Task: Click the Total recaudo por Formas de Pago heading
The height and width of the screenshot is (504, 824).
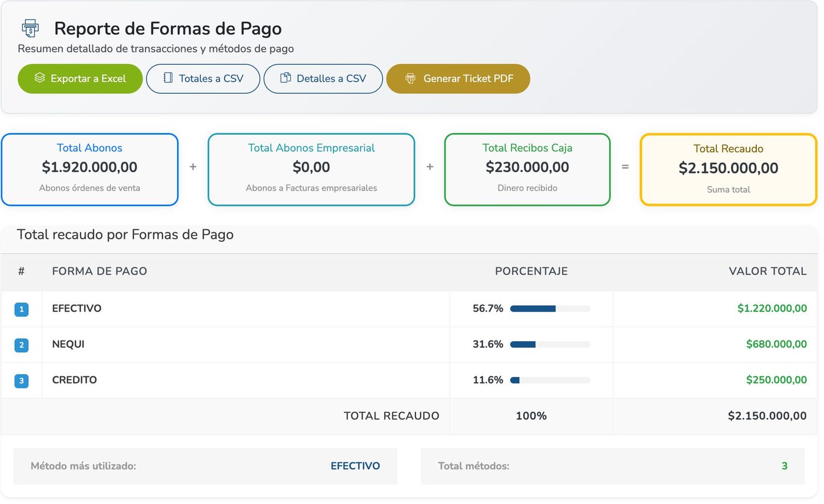Action: click(x=125, y=235)
